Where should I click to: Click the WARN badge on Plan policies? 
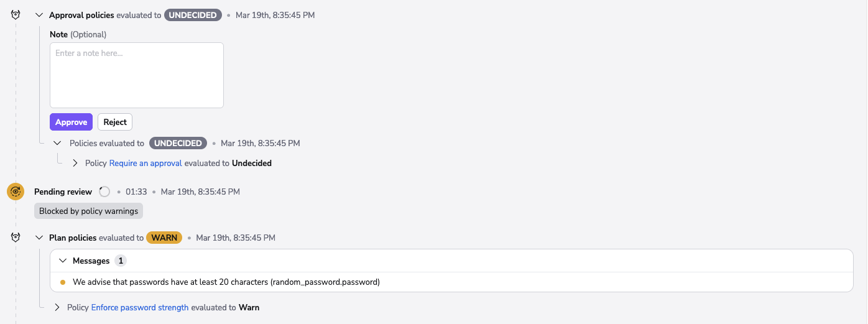(164, 238)
